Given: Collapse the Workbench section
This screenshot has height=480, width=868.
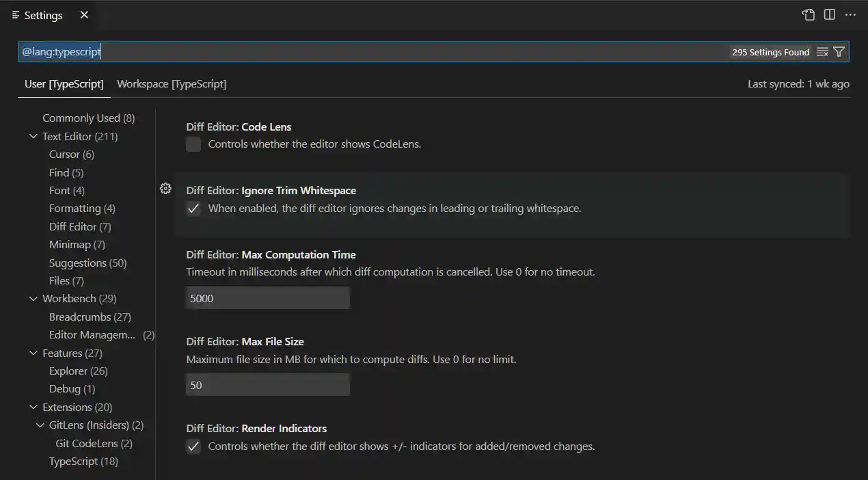Looking at the screenshot, I should pyautogui.click(x=33, y=298).
